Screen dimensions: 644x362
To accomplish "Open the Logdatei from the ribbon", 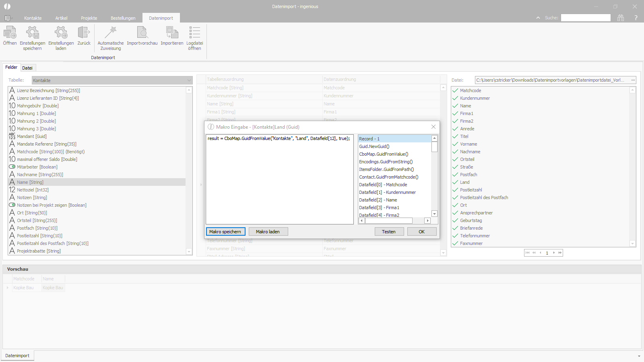I will (194, 33).
